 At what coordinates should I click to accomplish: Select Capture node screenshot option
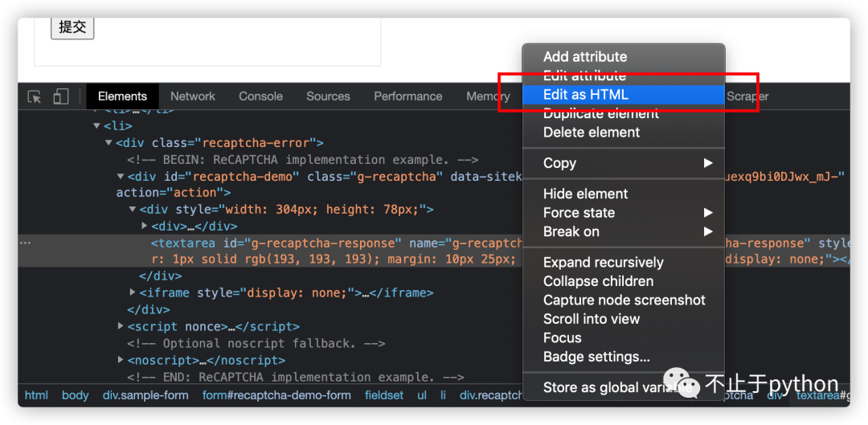624,300
